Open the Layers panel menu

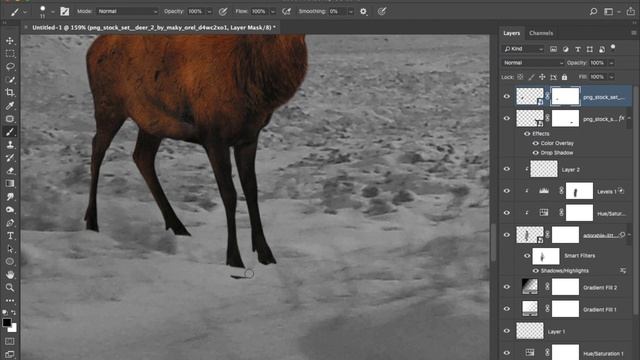pyautogui.click(x=634, y=33)
